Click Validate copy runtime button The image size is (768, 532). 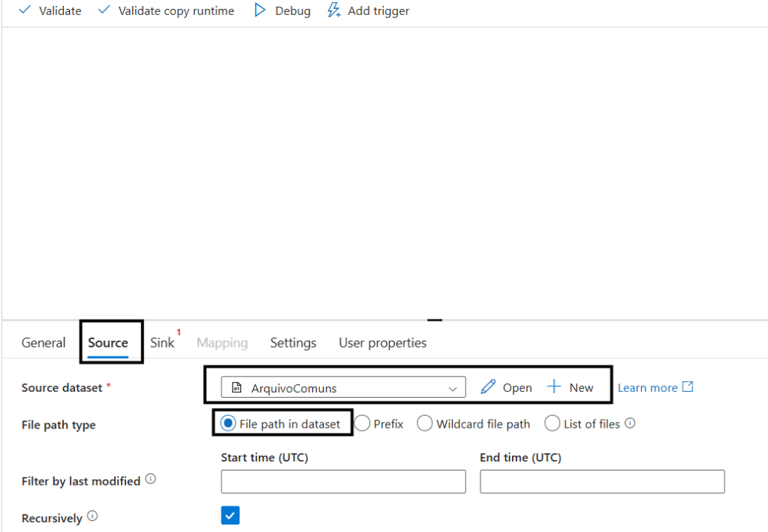point(166,11)
